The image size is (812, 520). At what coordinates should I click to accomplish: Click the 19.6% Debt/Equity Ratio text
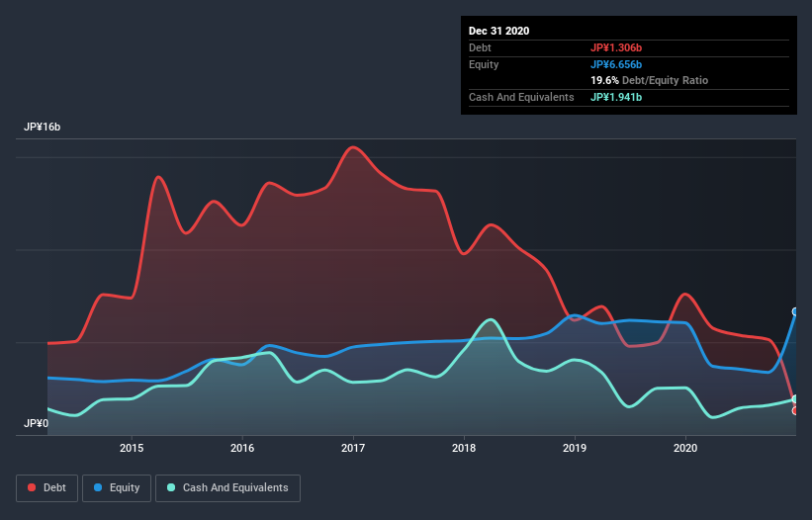(650, 80)
